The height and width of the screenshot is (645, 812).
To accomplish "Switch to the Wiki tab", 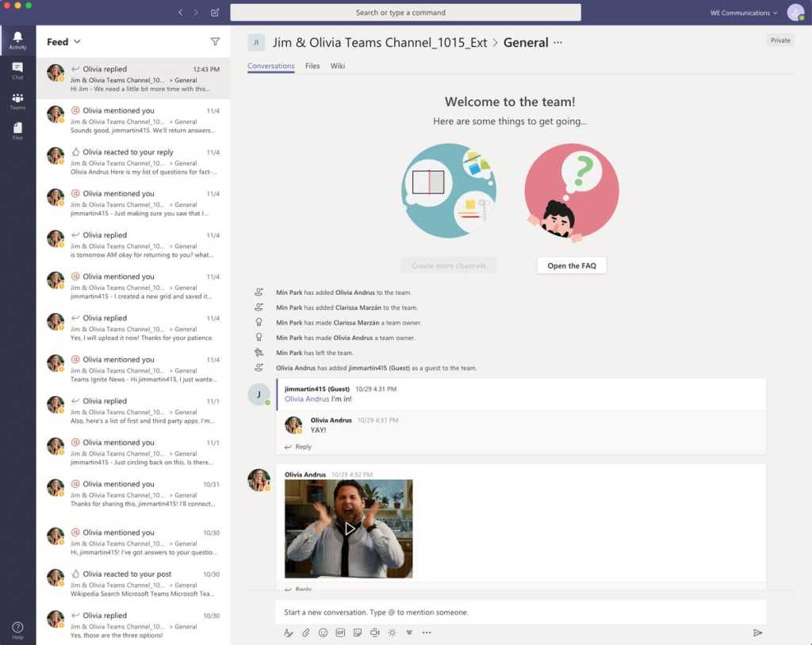I will [338, 66].
